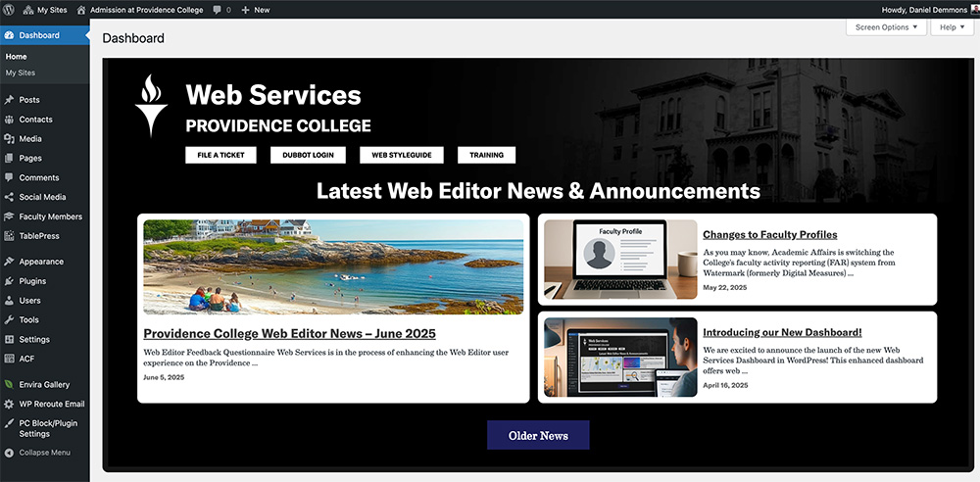Click the File a Ticket button

220,155
